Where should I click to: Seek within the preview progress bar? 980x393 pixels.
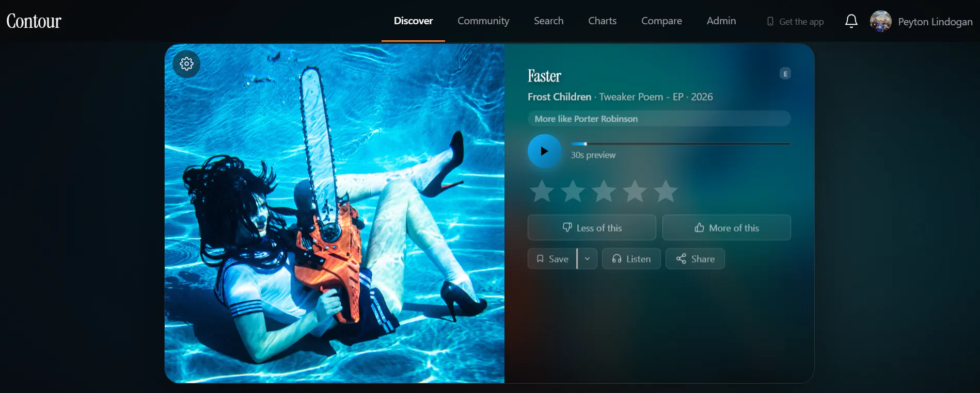coord(681,144)
